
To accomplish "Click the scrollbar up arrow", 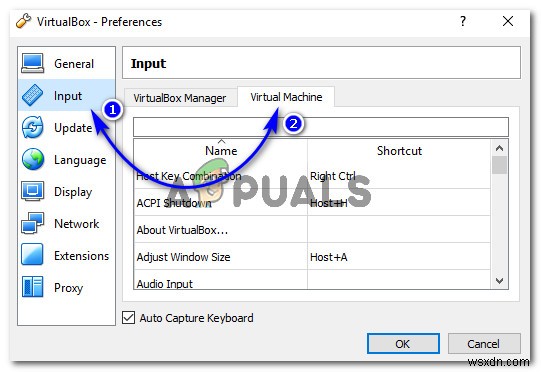I will [499, 148].
